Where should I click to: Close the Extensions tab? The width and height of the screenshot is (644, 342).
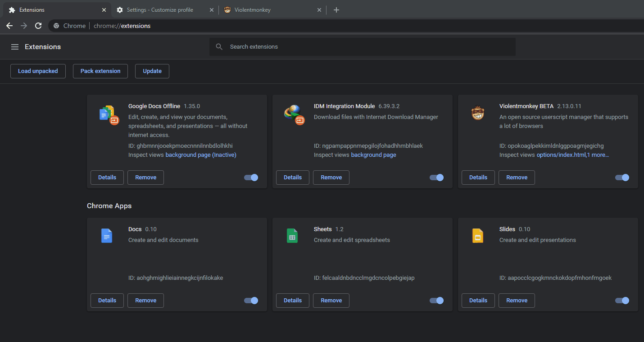[x=104, y=10]
